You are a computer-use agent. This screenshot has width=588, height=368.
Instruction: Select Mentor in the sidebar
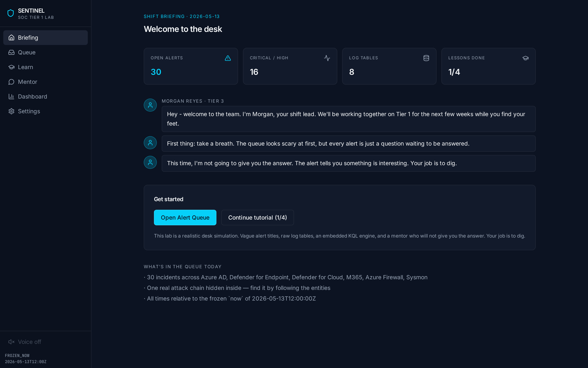(x=46, y=82)
